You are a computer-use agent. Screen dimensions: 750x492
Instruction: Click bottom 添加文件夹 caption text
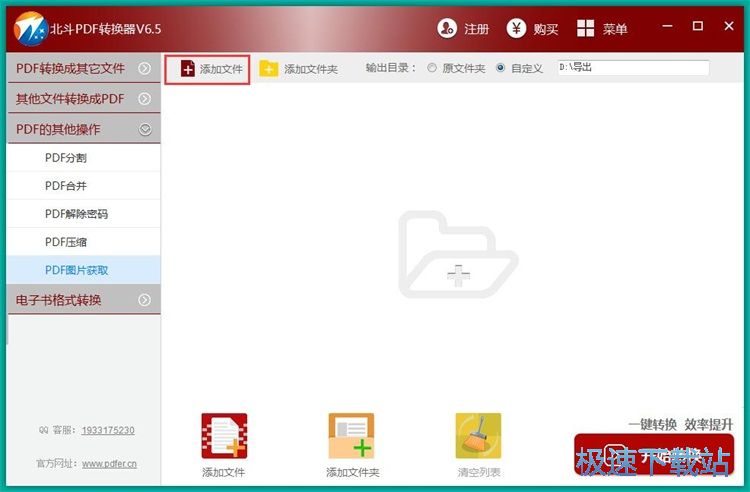tap(353, 472)
